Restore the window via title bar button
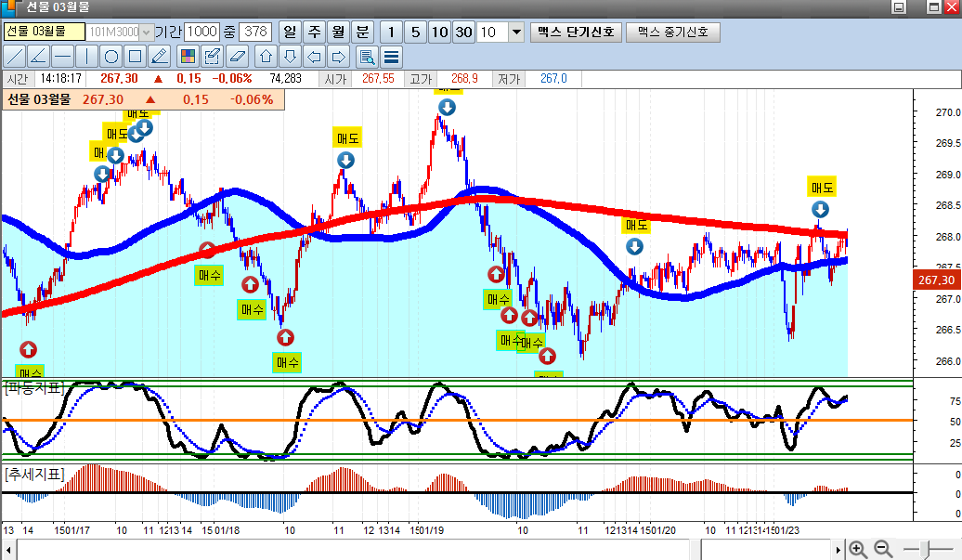The height and width of the screenshot is (560, 962). point(933,7)
